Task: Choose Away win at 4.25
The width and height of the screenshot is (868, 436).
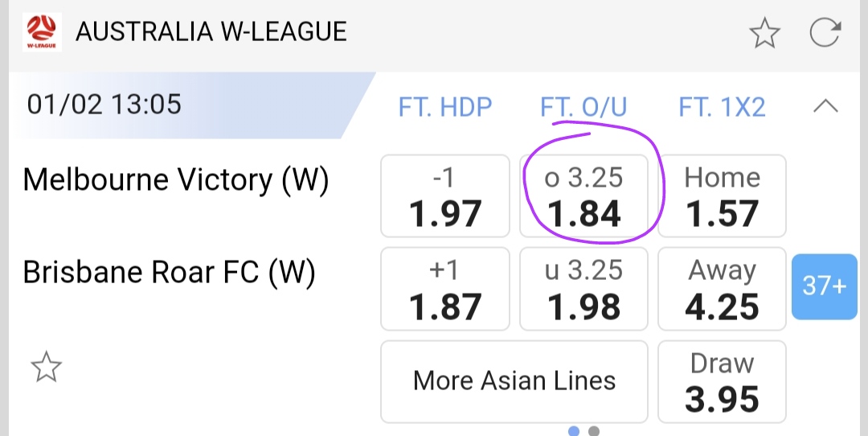Action: (722, 289)
